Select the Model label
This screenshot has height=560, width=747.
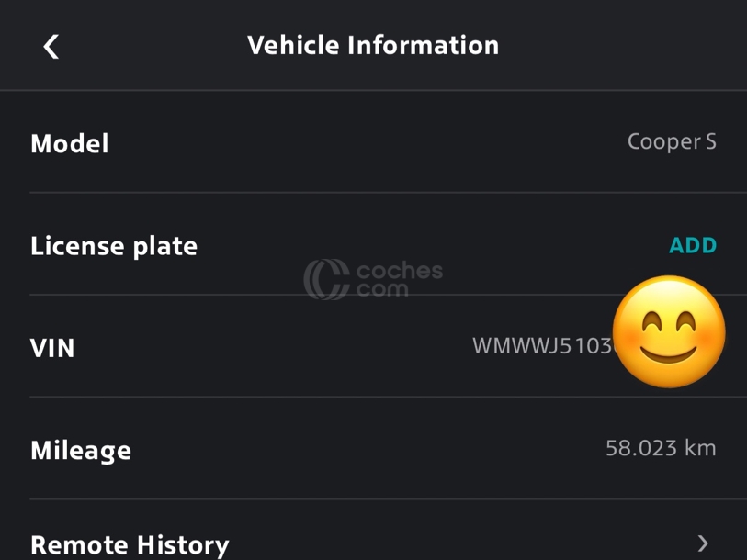point(70,143)
